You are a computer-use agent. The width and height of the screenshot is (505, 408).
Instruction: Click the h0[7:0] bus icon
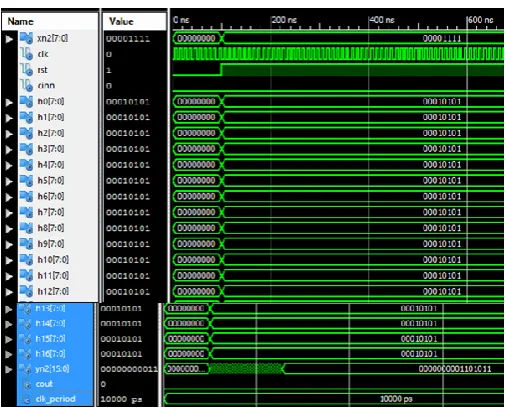(x=26, y=101)
